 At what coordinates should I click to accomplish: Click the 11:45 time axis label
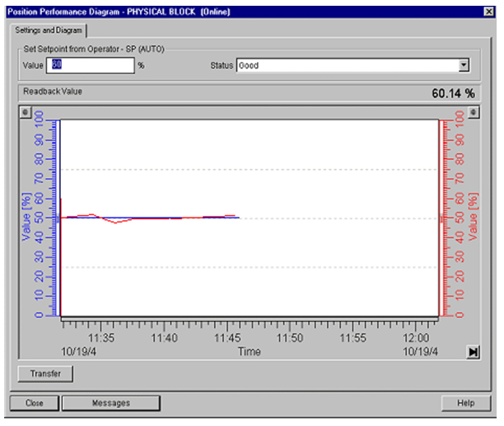pos(227,338)
